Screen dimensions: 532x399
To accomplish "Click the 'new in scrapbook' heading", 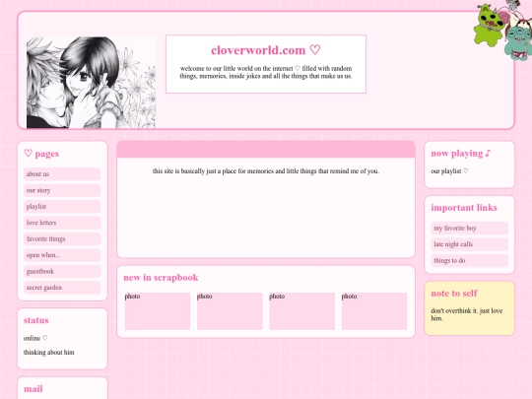I will pyautogui.click(x=161, y=278).
